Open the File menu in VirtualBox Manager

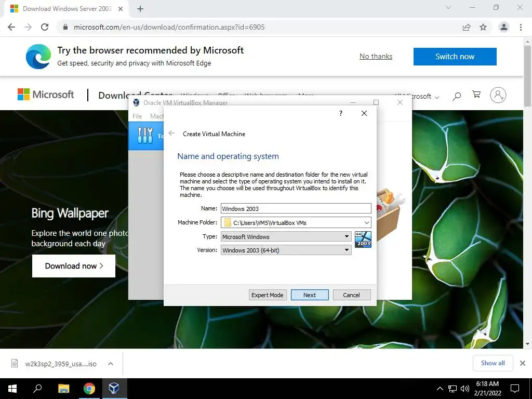click(x=137, y=116)
